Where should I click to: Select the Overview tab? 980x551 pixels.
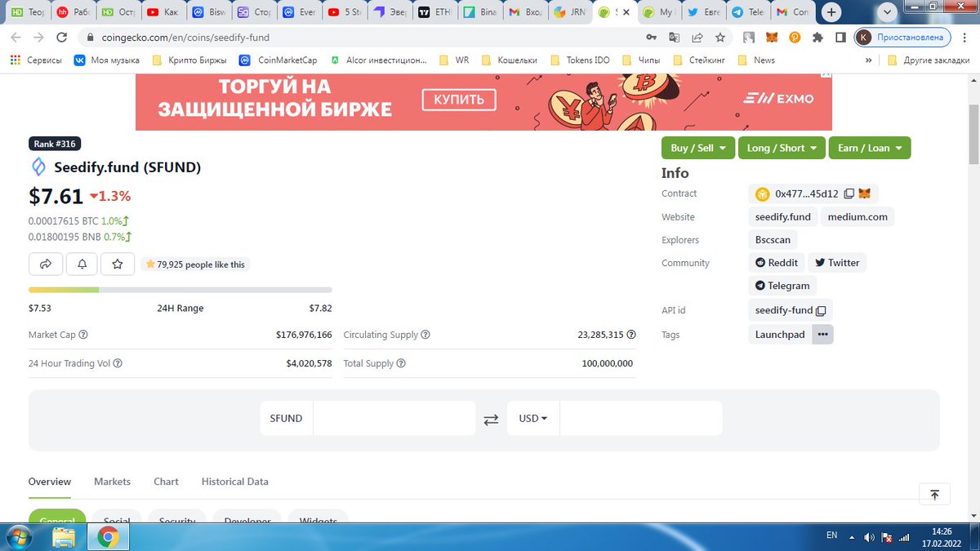pyautogui.click(x=50, y=482)
